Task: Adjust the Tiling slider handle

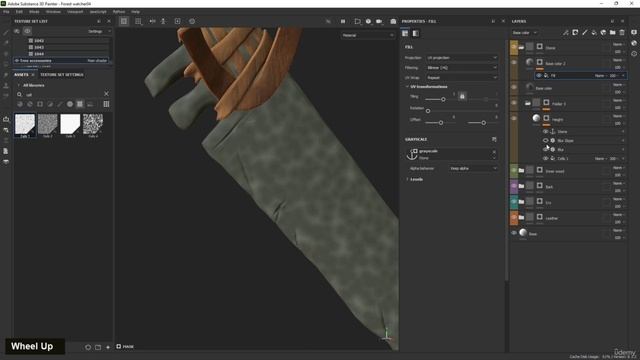Action: tap(443, 99)
